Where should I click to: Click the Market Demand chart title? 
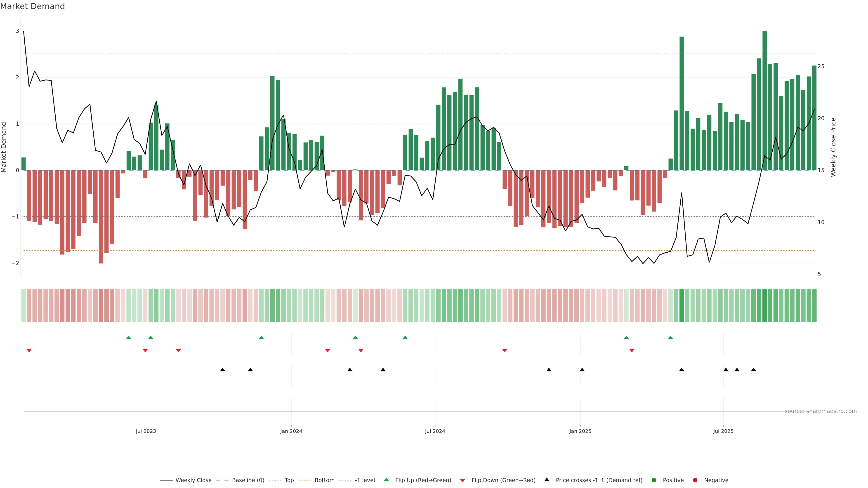[32, 6]
